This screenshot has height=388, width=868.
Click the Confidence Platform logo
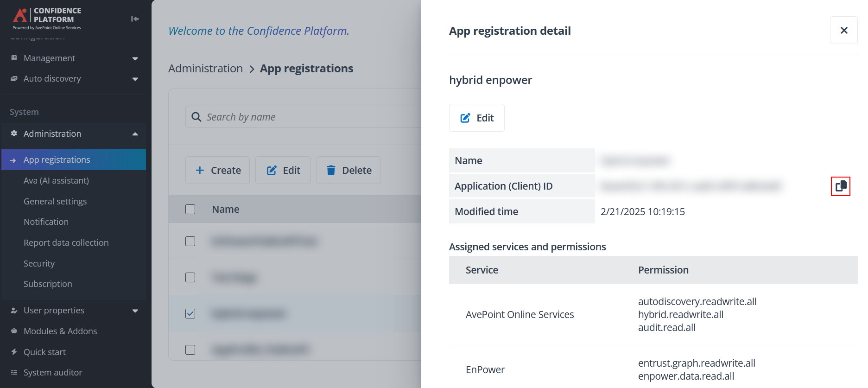(x=47, y=19)
